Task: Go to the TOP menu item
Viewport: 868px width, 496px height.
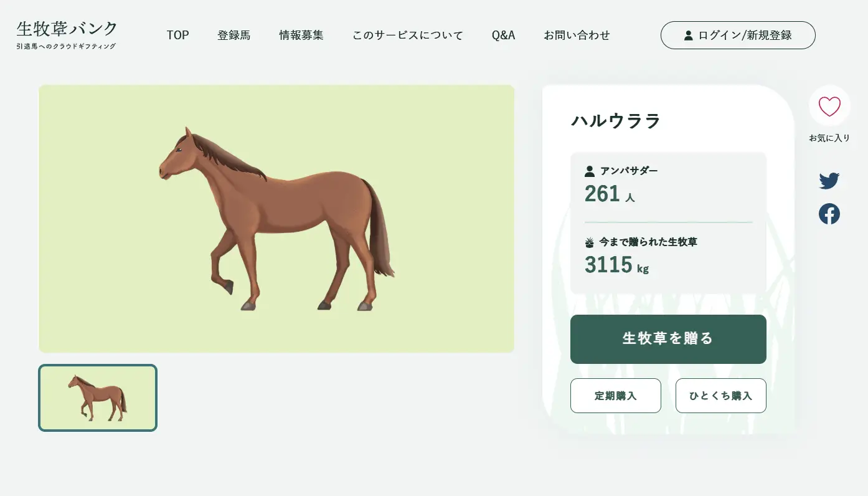Action: (178, 36)
